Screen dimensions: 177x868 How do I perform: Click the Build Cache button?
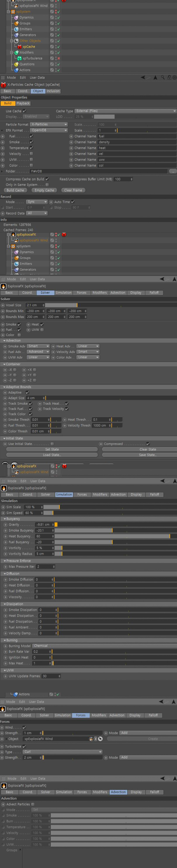(15, 190)
